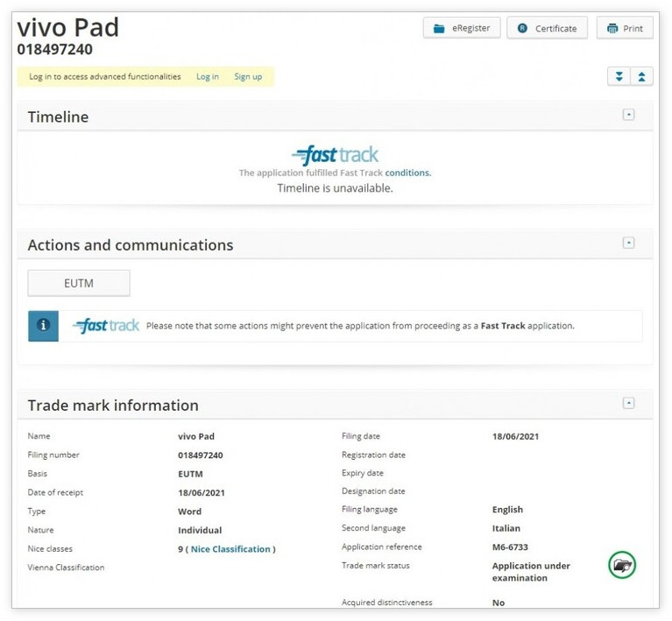
Task: Collapse all sections with double-up arrow
Action: point(641,77)
